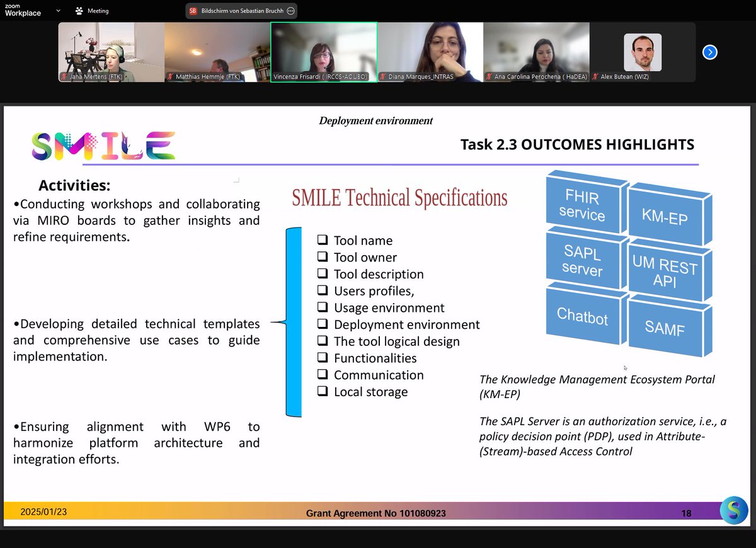Click the colorful SMILE logo on the slide
756x548 pixels.
click(x=103, y=145)
